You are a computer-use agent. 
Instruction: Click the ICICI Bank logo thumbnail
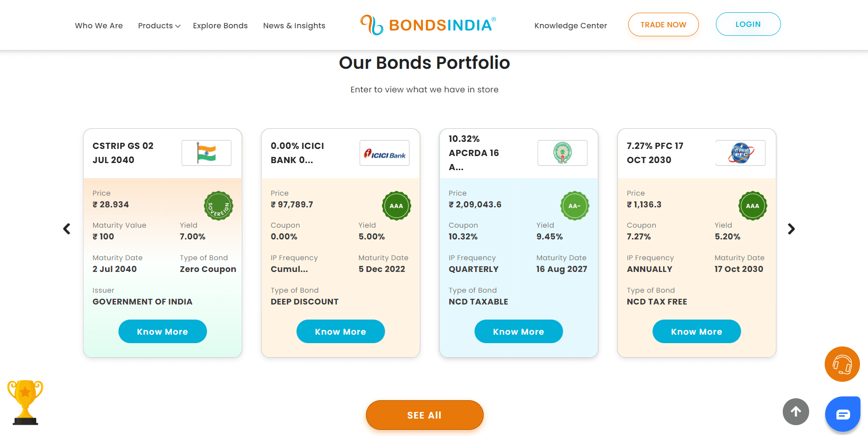click(384, 153)
